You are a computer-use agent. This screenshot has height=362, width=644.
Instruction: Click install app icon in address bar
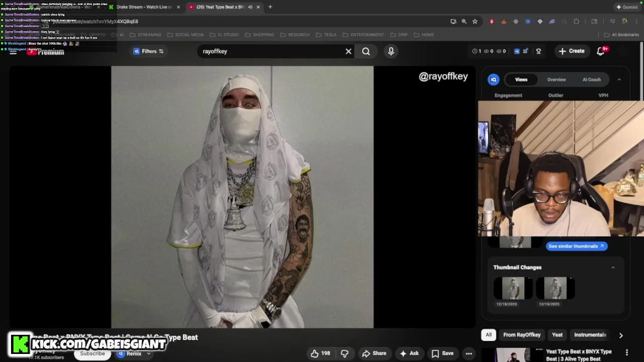click(453, 21)
